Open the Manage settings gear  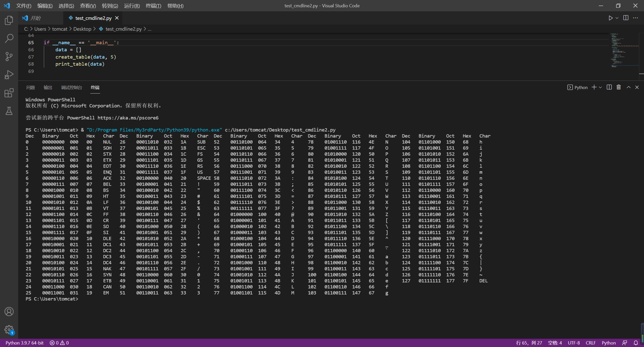(9, 330)
